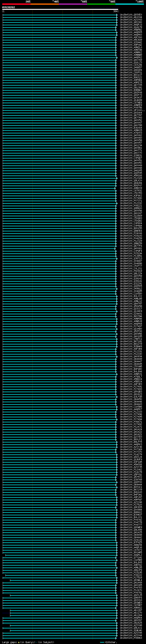The height and width of the screenshot is (644, 146).
Task: Open hit UniRef100_Q9XF73
Action: (x=131, y=95)
